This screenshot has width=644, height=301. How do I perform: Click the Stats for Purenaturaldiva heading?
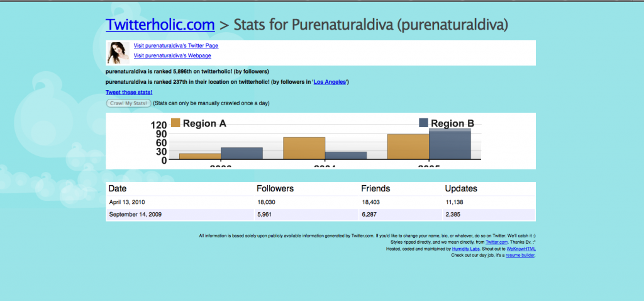coord(371,25)
